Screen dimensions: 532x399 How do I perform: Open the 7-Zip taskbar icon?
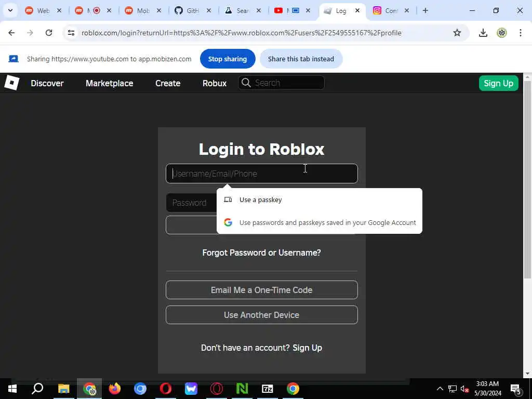pyautogui.click(x=268, y=389)
